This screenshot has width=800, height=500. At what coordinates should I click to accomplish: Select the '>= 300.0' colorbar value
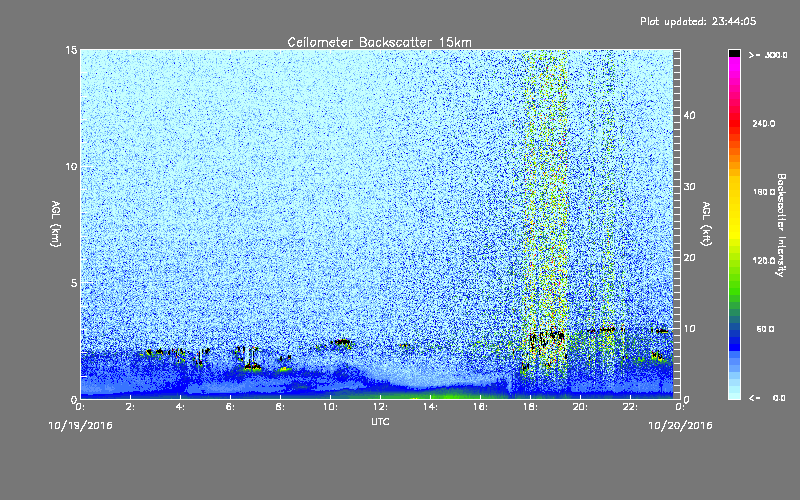pos(768,55)
